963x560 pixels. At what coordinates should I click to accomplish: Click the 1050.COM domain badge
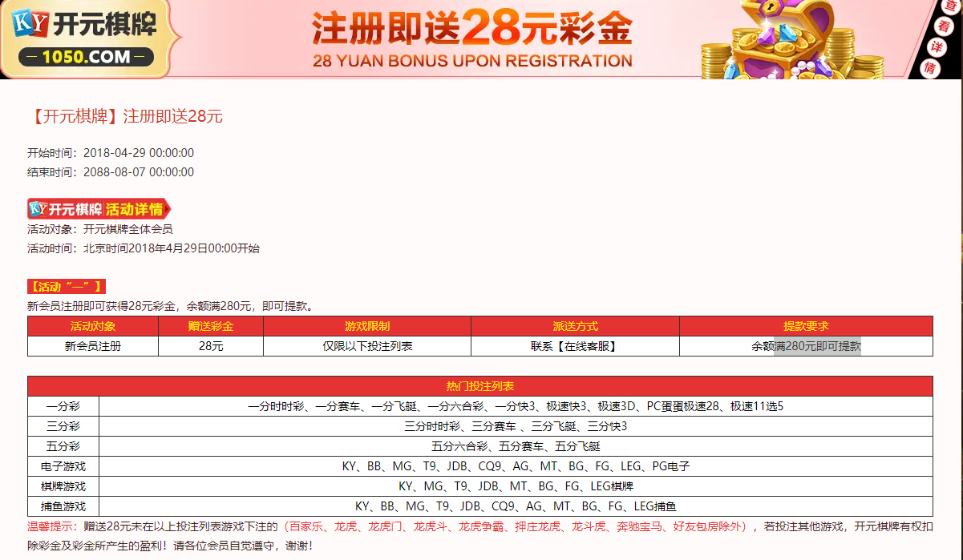point(86,57)
